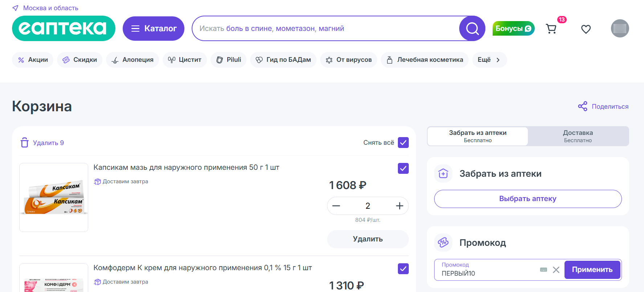Click the Промокод discount icon
Image resolution: width=644 pixels, height=292 pixels.
click(443, 243)
